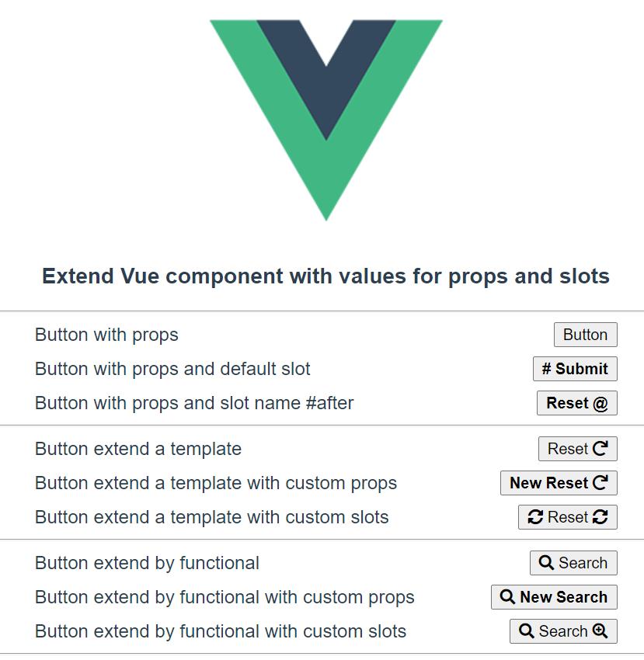Screen dimensions: 644x660
Task: Click the 'Search' button with magnifier
Action: (573, 563)
